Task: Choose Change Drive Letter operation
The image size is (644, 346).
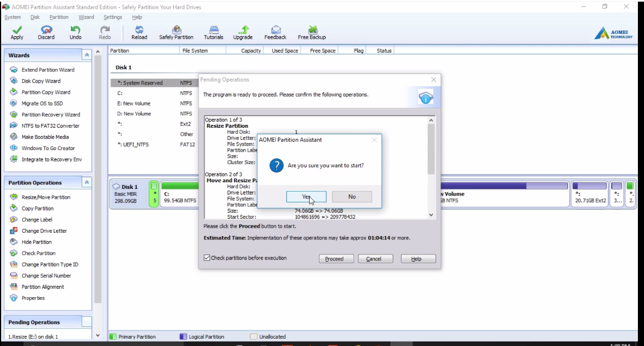Action: (x=44, y=231)
